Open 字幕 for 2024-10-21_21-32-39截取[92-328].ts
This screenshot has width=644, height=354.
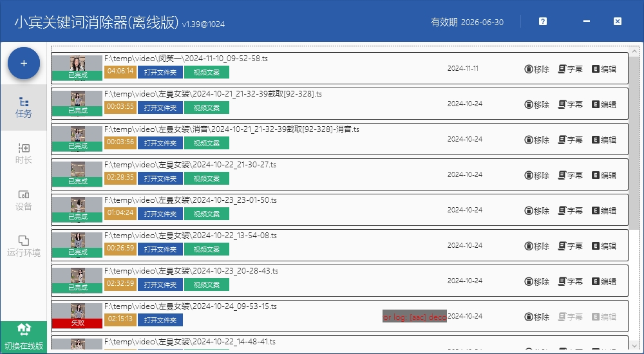pos(570,104)
